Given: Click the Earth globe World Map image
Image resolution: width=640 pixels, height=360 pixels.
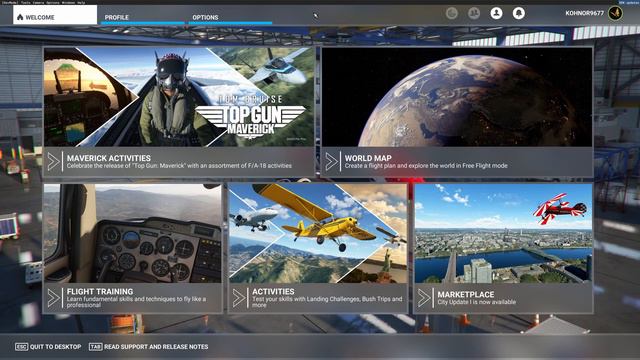Looking at the screenshot, I should coord(457,97).
